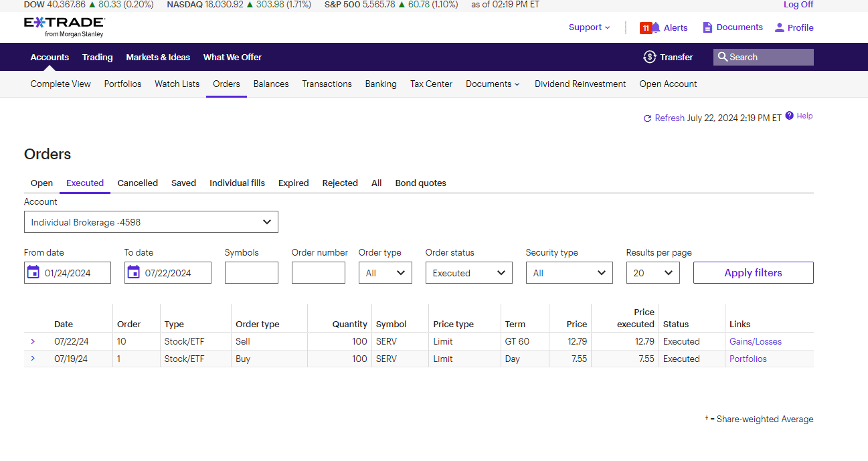Click the Transfer money icon
868x461 pixels.
(x=649, y=57)
